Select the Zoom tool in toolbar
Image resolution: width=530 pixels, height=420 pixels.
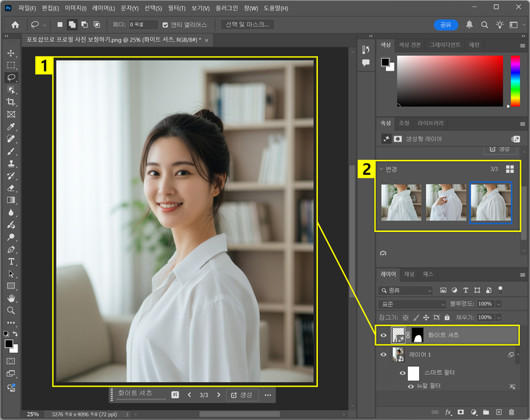coord(11,310)
